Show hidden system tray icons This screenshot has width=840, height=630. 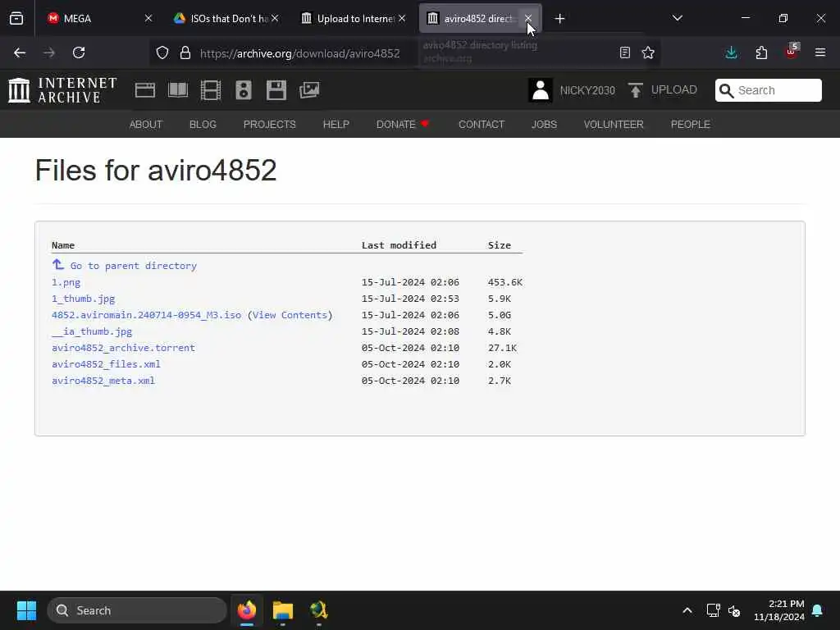tap(687, 610)
